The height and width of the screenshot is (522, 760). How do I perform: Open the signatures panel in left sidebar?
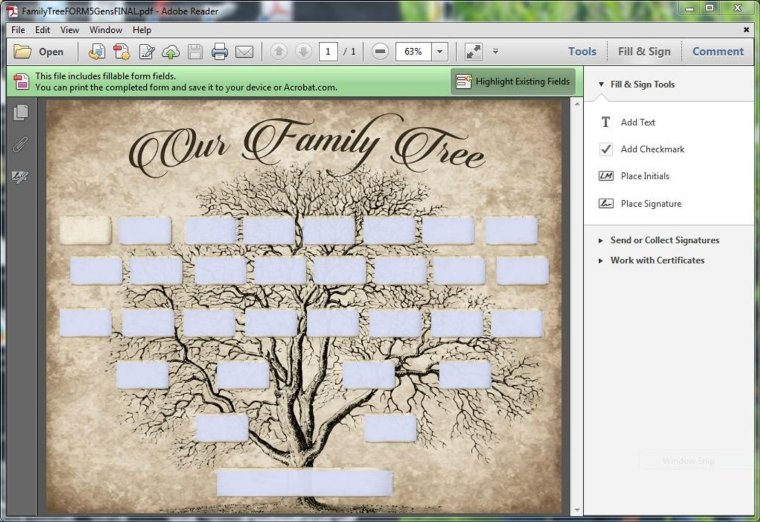pyautogui.click(x=20, y=177)
